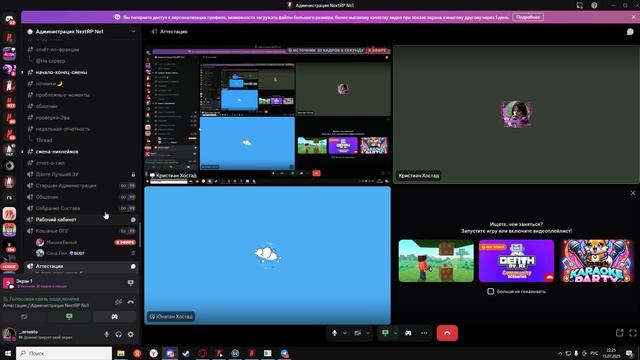Click Подробнее in the purple banner
The height and width of the screenshot is (360, 640).
528,17
